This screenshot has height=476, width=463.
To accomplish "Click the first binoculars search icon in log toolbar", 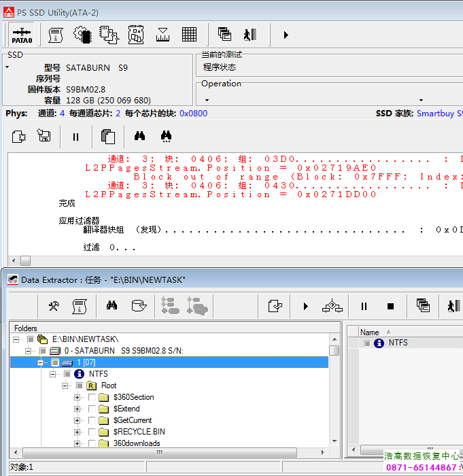I will (139, 137).
